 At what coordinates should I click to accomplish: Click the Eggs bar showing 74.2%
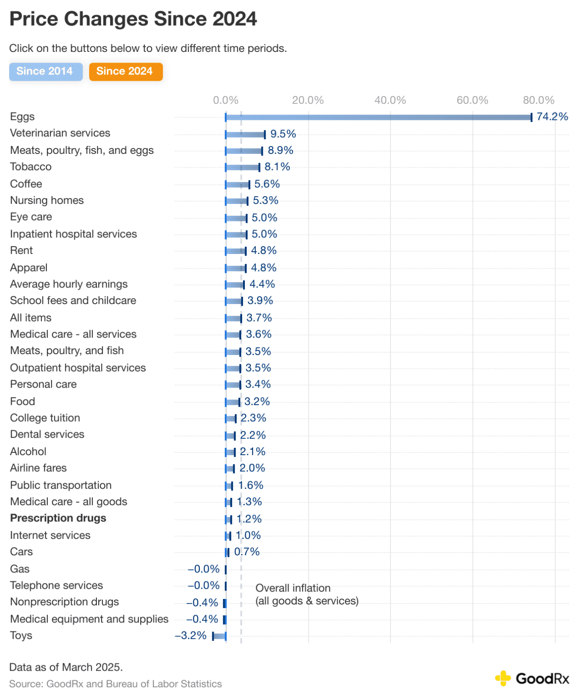coord(377,117)
